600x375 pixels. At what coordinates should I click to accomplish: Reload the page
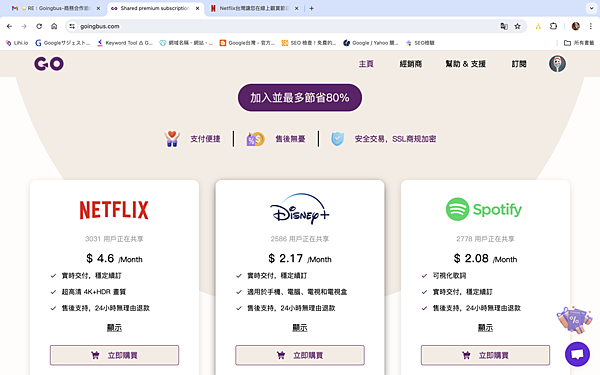click(39, 26)
